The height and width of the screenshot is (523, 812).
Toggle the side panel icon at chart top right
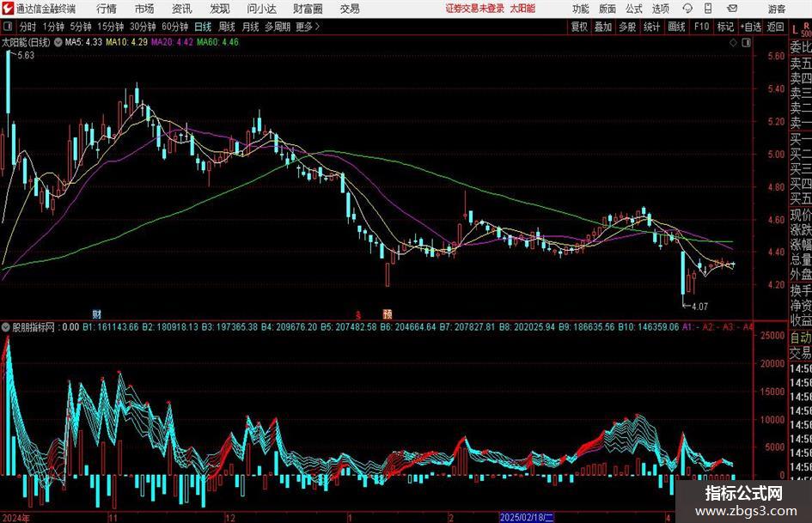tap(746, 42)
